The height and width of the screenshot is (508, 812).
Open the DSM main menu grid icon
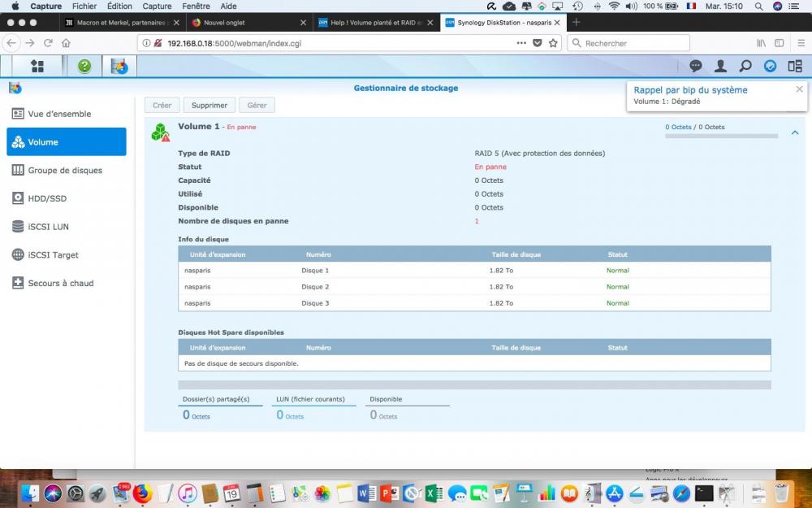[37, 67]
